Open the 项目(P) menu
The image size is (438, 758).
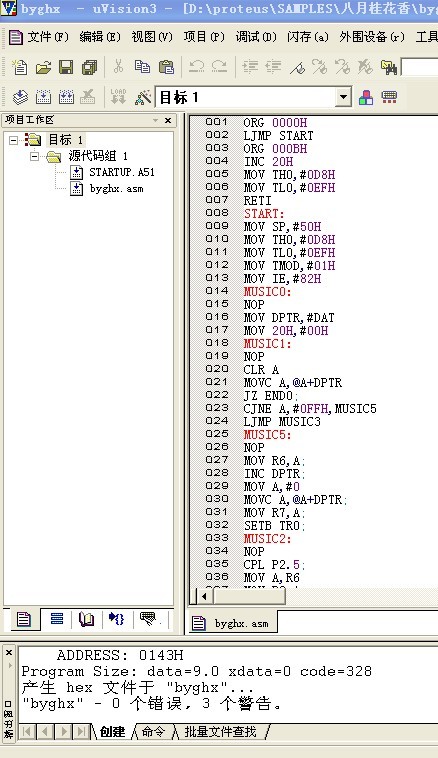pos(204,37)
